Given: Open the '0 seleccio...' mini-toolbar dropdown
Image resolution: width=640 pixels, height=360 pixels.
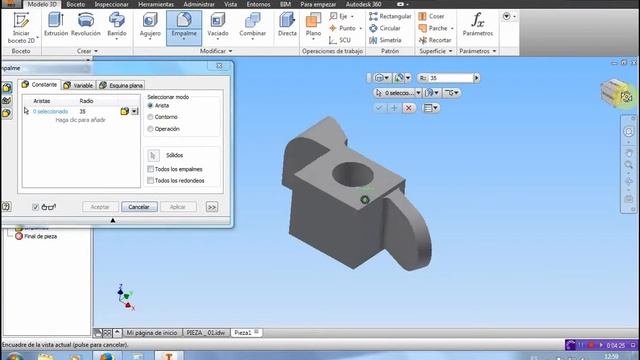Looking at the screenshot, I should [x=418, y=93].
